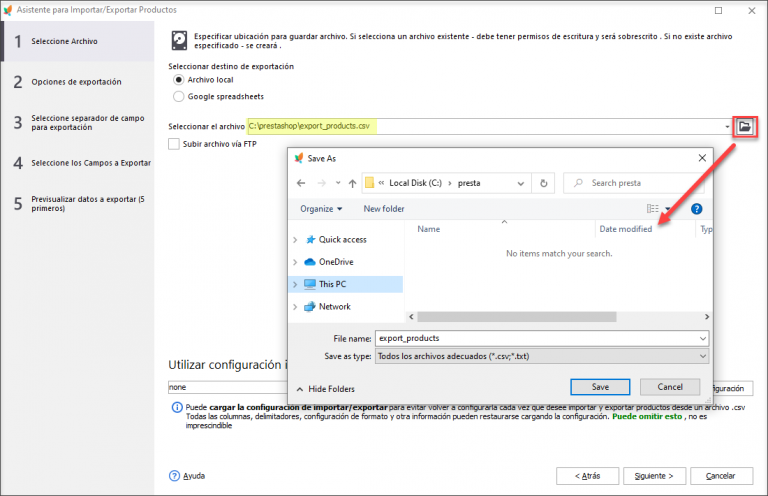Open the Seleccionar el archivo path dropdown

click(x=727, y=127)
